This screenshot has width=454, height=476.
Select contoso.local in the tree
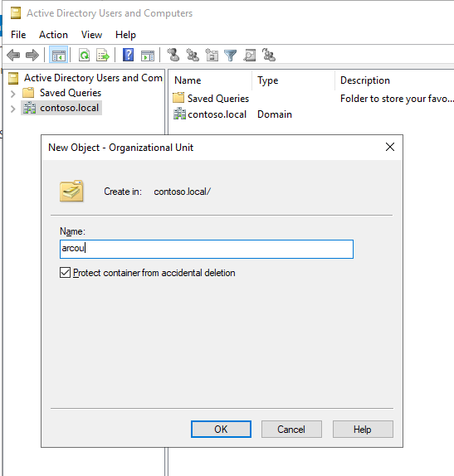pyautogui.click(x=69, y=108)
